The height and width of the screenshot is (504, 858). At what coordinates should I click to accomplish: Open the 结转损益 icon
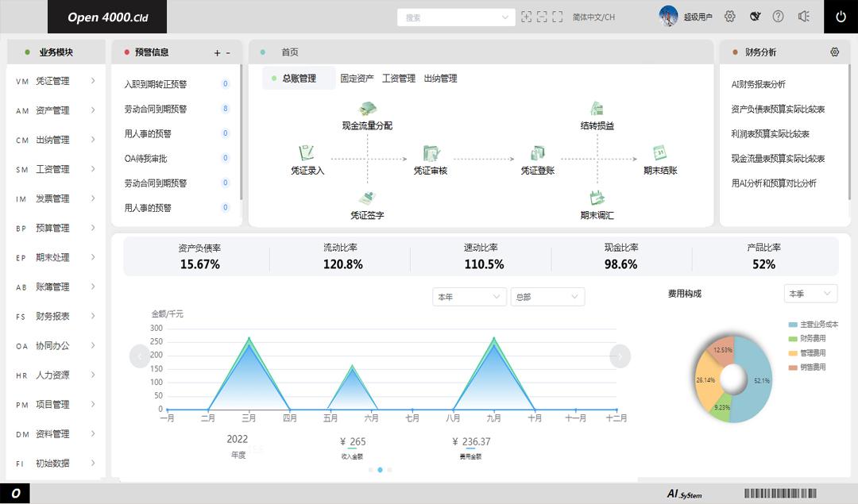(x=597, y=108)
